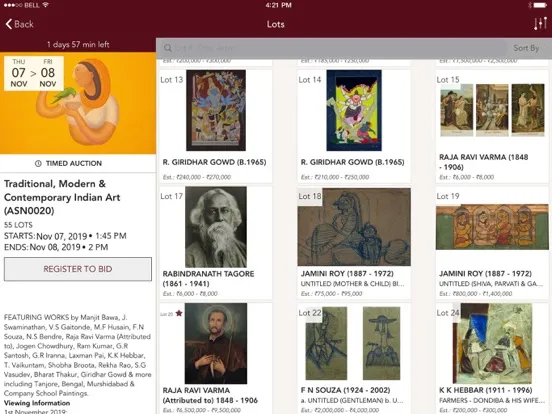Click the ENDS: Nov 08, 2019 line

click(56, 247)
